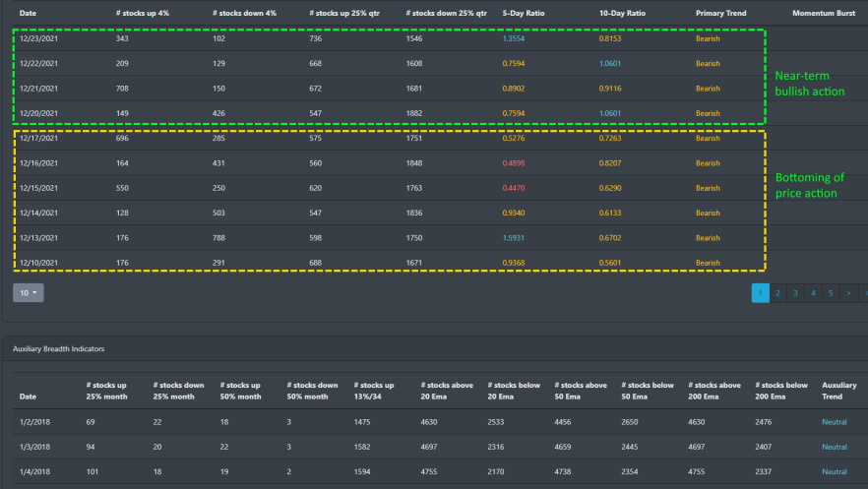Image resolution: width=868 pixels, height=489 pixels.
Task: Select the 12/14/2021 date cell
Action: [38, 213]
